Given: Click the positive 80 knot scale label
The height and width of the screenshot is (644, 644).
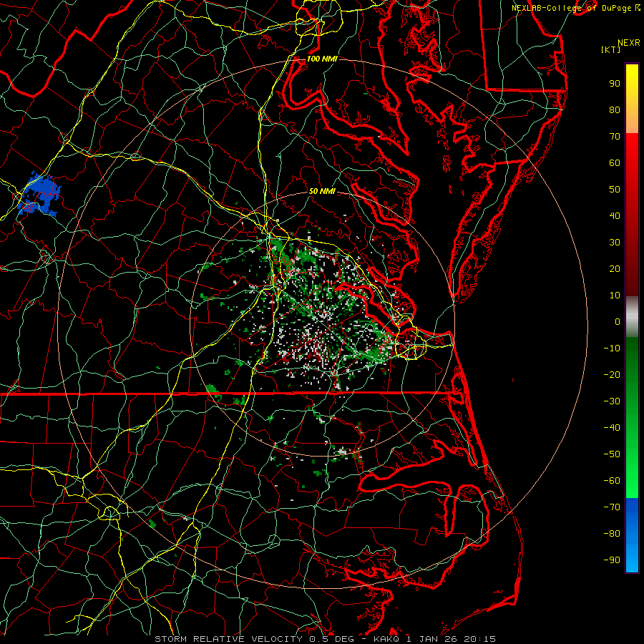Looking at the screenshot, I should (x=615, y=110).
